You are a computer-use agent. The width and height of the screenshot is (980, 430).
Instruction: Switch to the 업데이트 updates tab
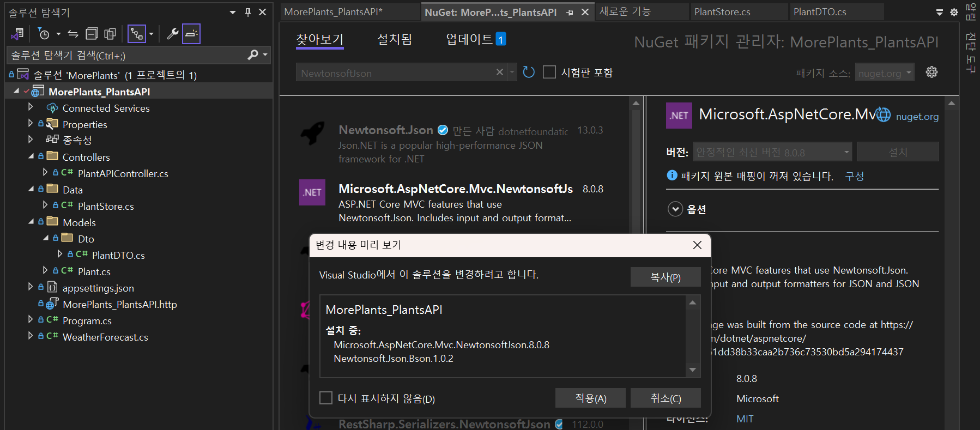(x=476, y=39)
